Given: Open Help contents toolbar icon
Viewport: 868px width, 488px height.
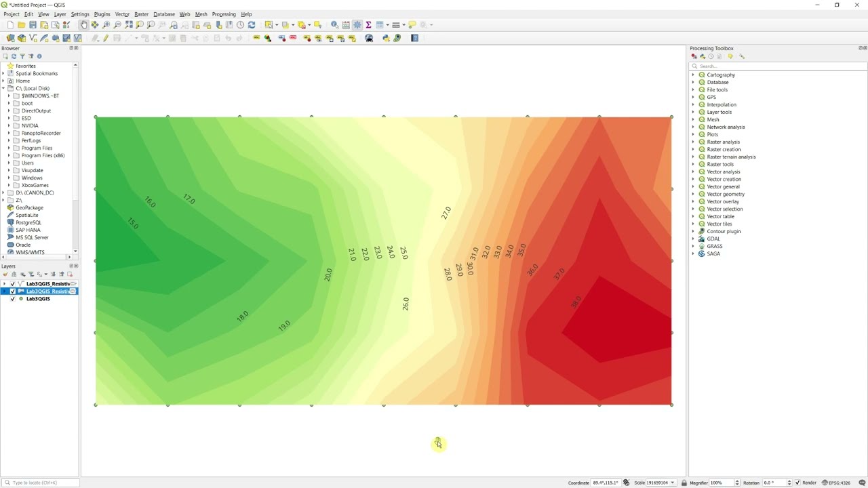Looking at the screenshot, I should pos(414,38).
